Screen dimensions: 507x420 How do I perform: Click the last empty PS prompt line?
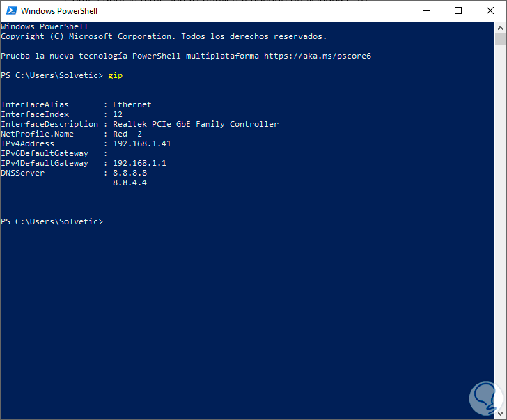[x=52, y=221]
